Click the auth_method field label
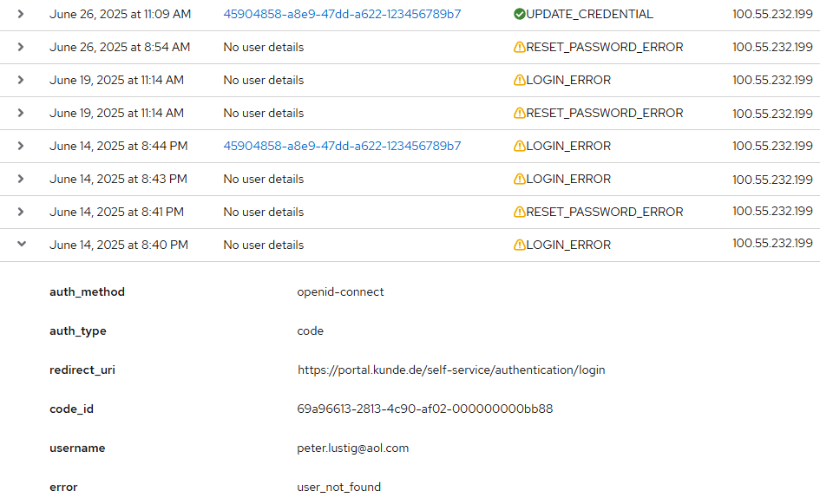The image size is (820, 504). tap(88, 291)
